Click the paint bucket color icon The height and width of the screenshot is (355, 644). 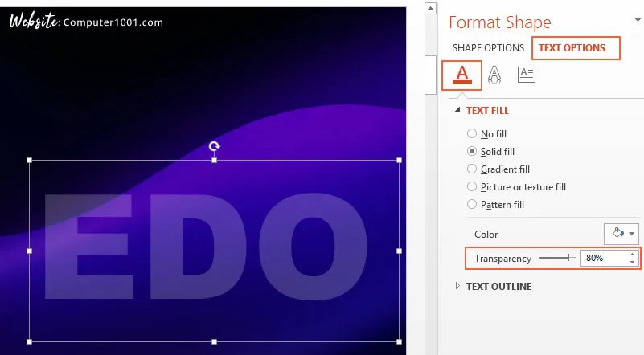click(617, 234)
